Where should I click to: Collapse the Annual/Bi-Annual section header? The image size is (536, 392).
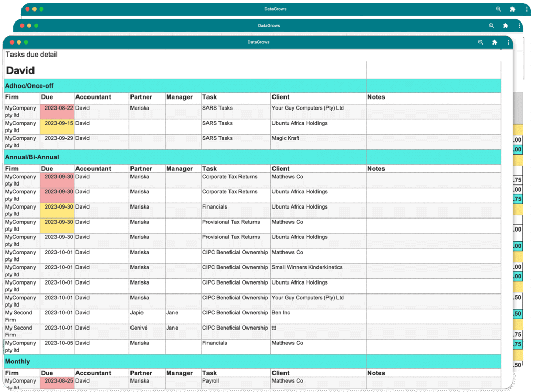(32, 157)
